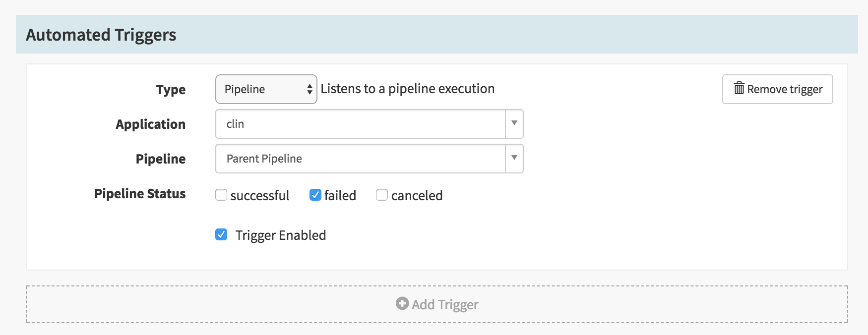Click the Add Trigger dashed button
This screenshot has height=335, width=868.
[437, 304]
